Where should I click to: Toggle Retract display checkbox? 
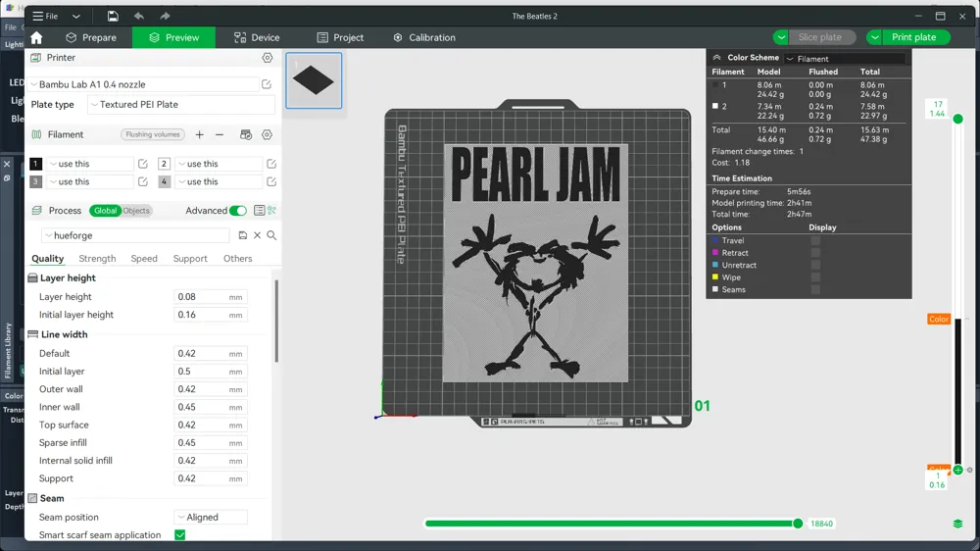coord(815,253)
